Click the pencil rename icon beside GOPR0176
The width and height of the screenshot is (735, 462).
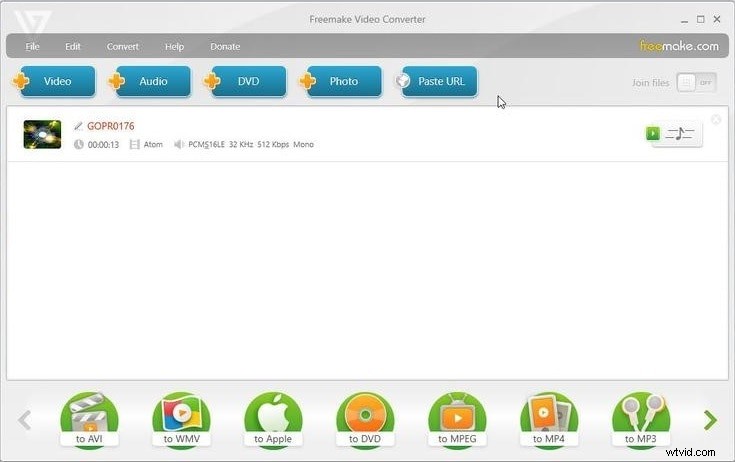tap(78, 126)
